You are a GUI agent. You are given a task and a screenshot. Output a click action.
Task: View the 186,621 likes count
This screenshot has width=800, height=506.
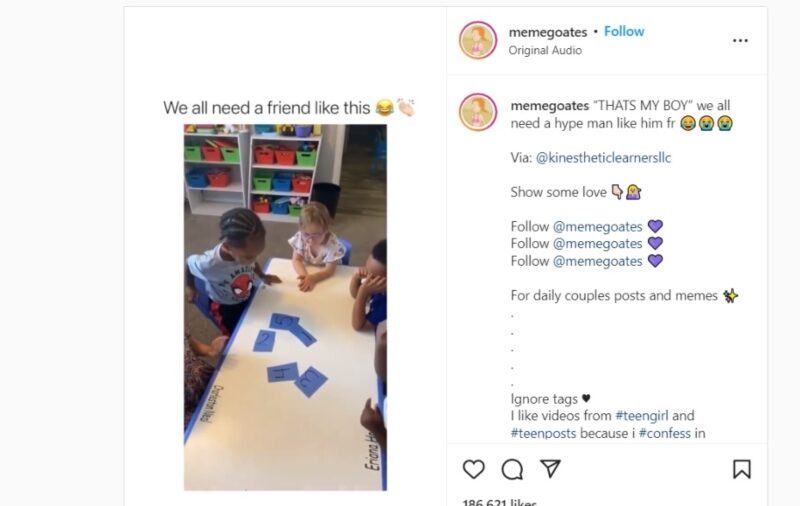[x=499, y=502]
